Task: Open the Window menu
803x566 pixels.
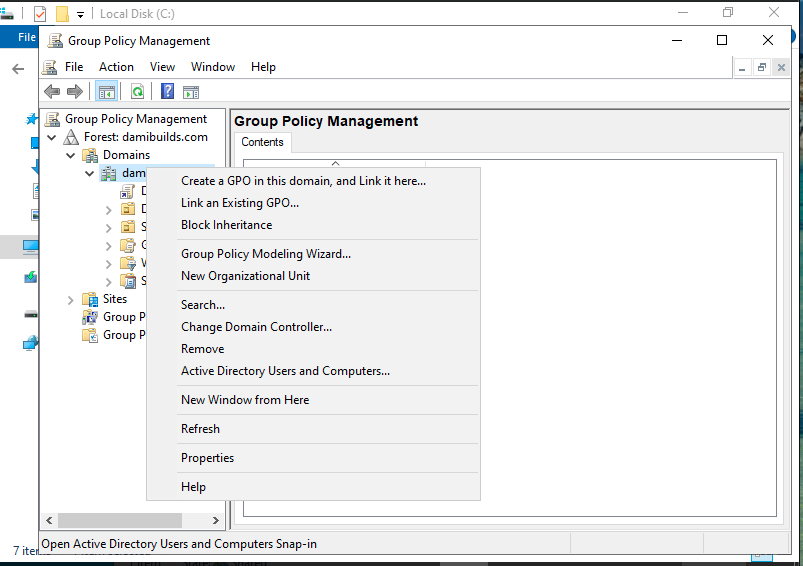Action: point(213,67)
